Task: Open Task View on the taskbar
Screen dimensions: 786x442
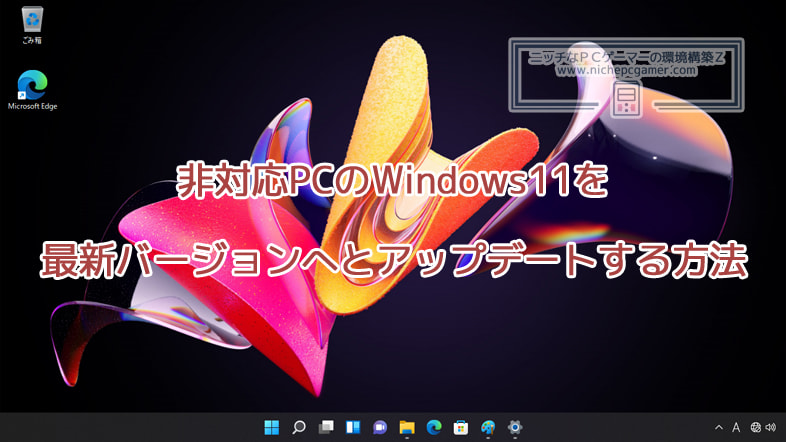Action: tap(326, 427)
